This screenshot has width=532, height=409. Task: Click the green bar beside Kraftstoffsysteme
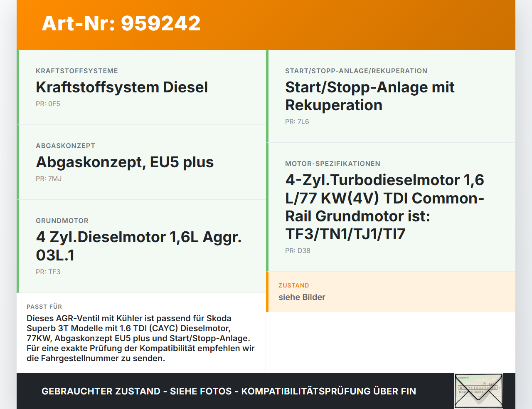tap(18, 87)
